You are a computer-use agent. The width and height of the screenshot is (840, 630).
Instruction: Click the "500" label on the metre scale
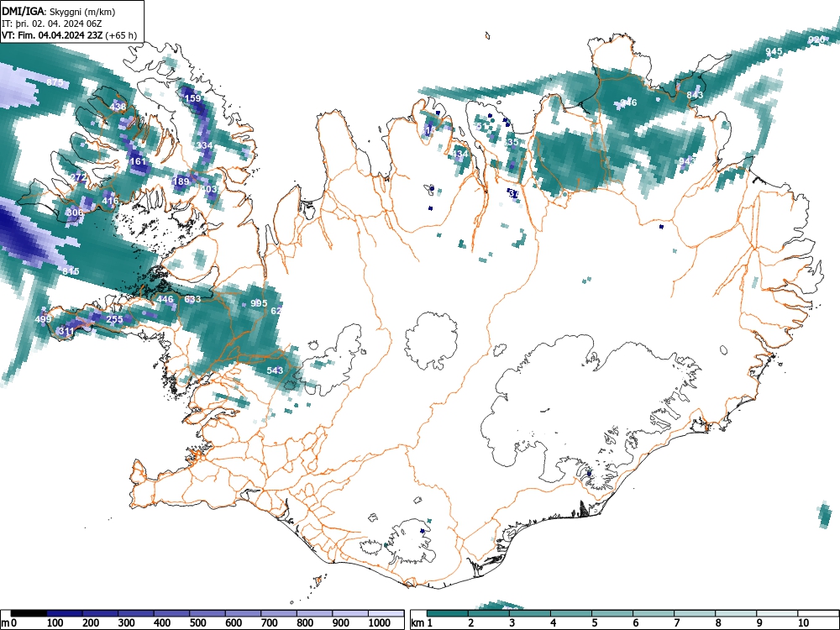[x=197, y=623]
